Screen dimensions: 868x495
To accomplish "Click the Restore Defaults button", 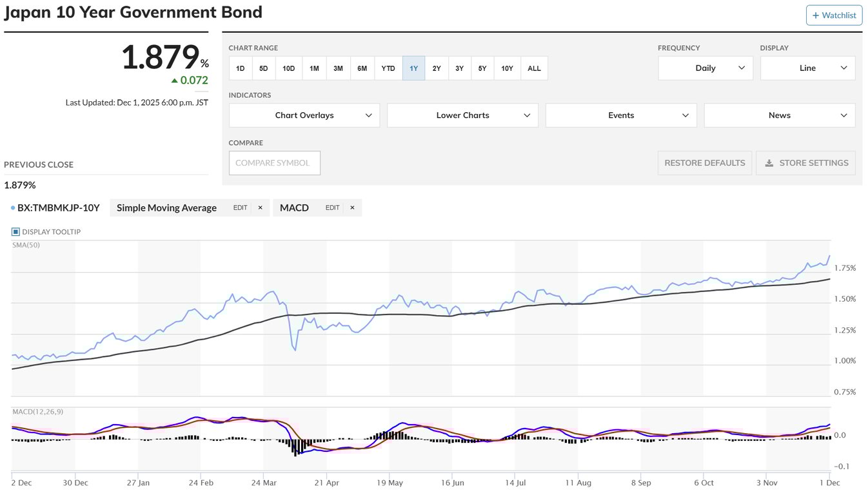I will pos(705,163).
